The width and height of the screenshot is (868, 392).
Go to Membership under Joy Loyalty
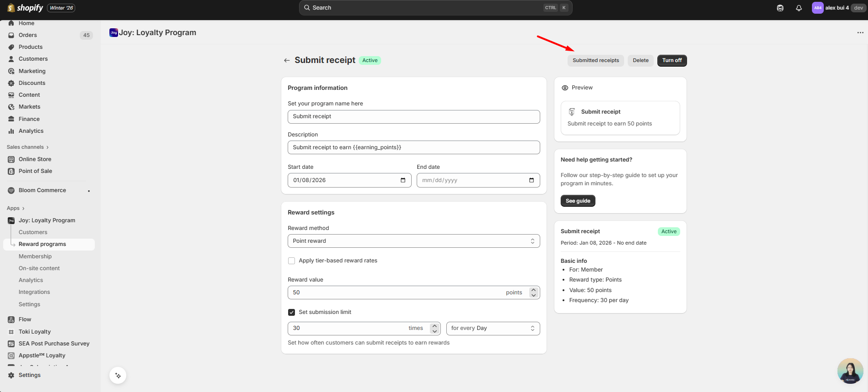[35, 256]
